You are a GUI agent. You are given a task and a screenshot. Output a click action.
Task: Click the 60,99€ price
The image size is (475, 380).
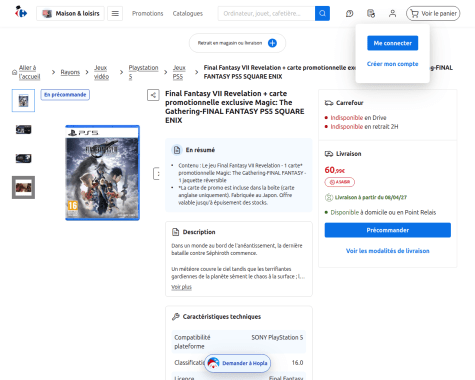(x=335, y=170)
